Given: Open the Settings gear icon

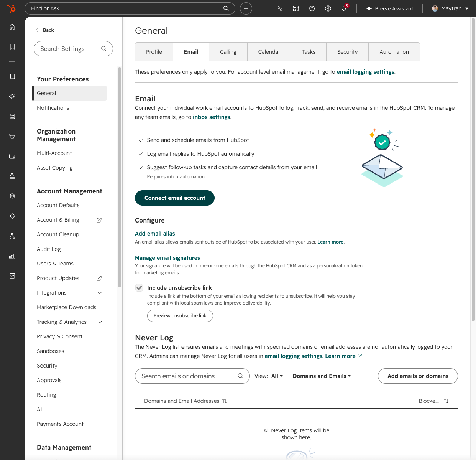Looking at the screenshot, I should point(328,8).
